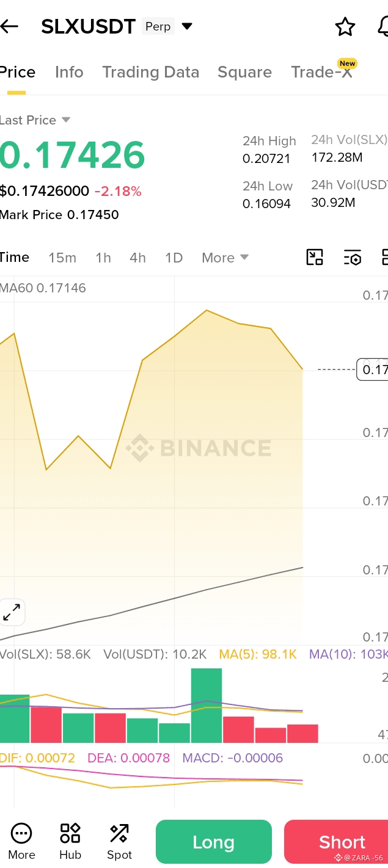This screenshot has height=868, width=388.
Task: Open chart picture-in-picture icon
Action: (x=315, y=258)
